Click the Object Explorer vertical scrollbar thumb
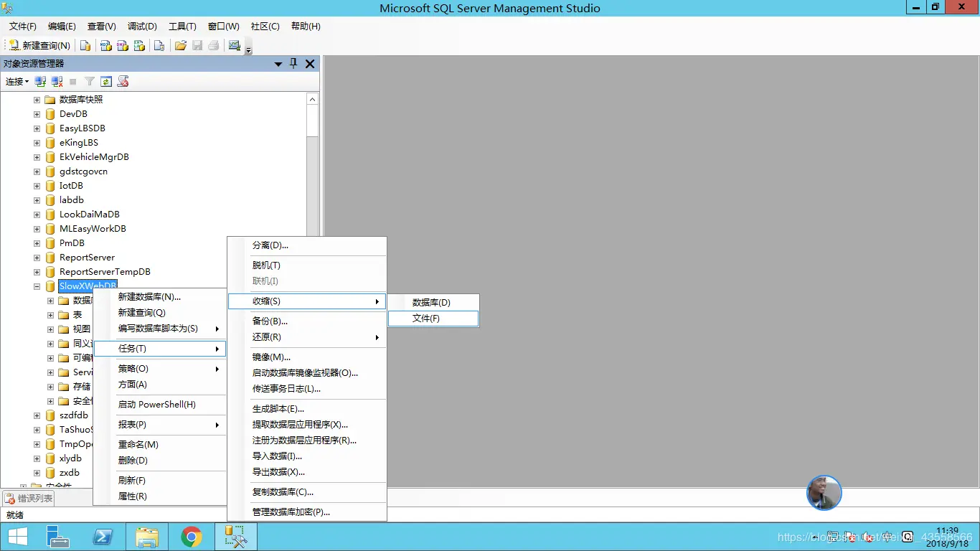The image size is (980, 551). point(312,121)
